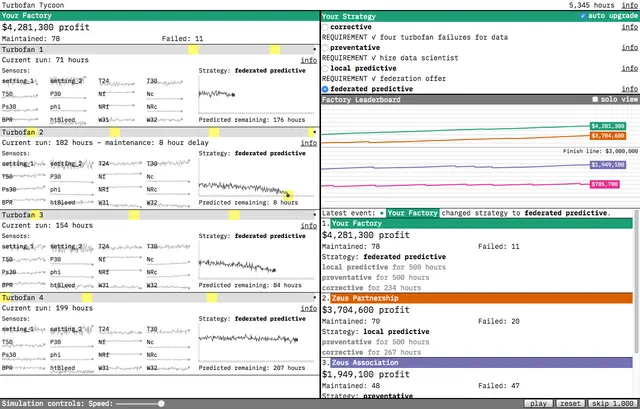640x409 pixels.
Task: Toggle the auto upgrade checkbox
Action: coord(583,16)
